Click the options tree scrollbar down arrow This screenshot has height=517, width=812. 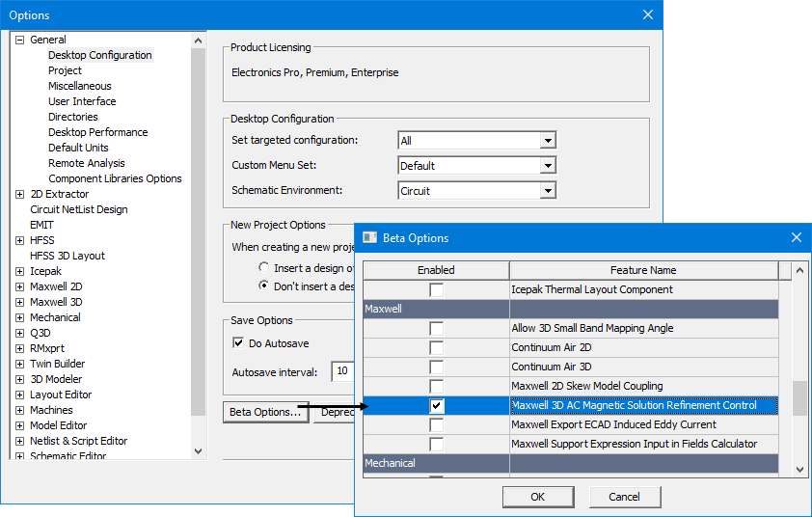coord(199,451)
